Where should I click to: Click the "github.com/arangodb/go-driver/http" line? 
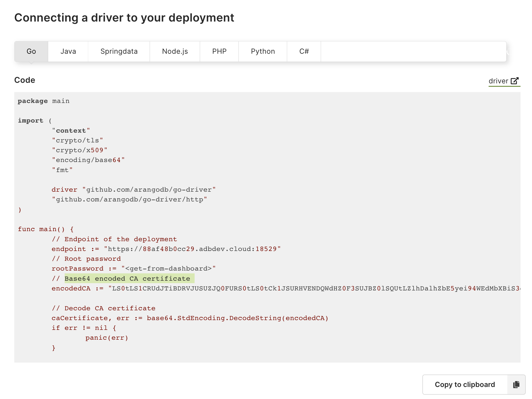point(129,199)
